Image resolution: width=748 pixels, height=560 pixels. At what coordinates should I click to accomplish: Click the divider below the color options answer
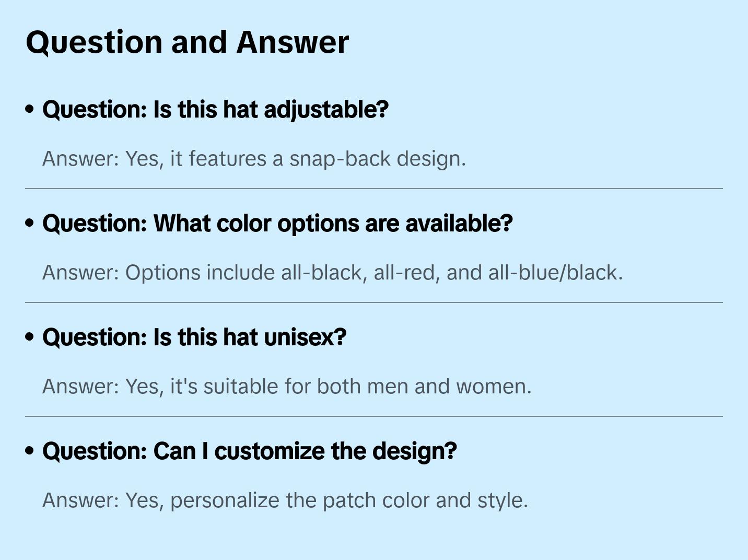point(374,302)
